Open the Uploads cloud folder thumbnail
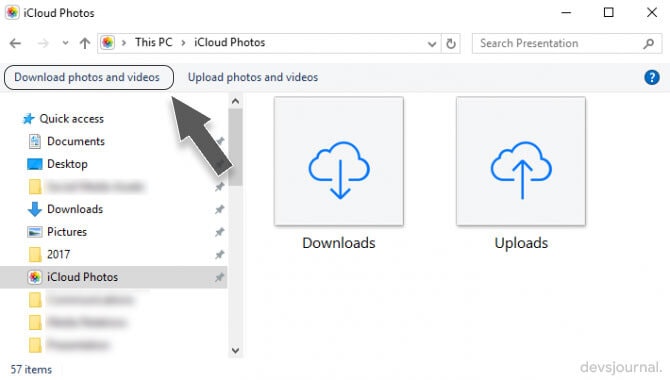Viewport: 670px width, 380px height. 521,161
